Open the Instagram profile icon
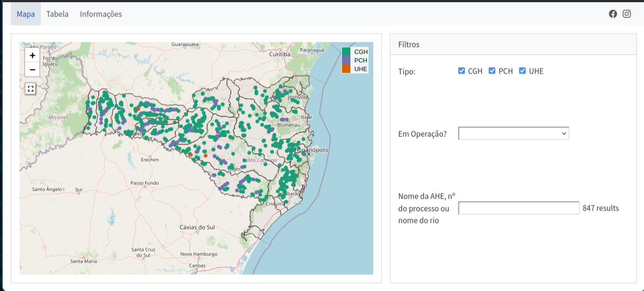 [x=627, y=14]
